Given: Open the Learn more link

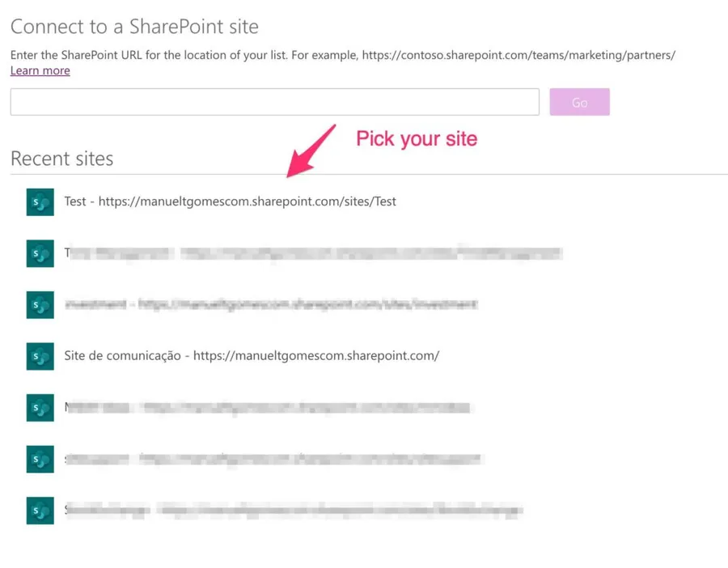Looking at the screenshot, I should [x=40, y=70].
